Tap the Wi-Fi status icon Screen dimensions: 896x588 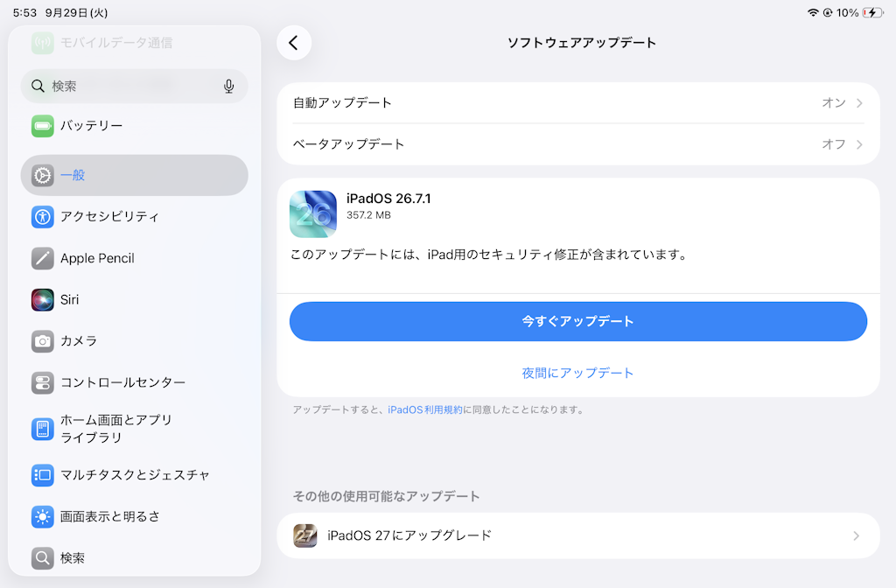813,12
